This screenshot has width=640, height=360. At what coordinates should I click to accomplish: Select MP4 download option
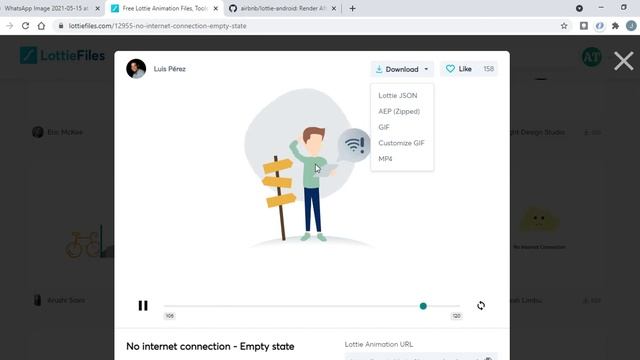pyautogui.click(x=385, y=159)
